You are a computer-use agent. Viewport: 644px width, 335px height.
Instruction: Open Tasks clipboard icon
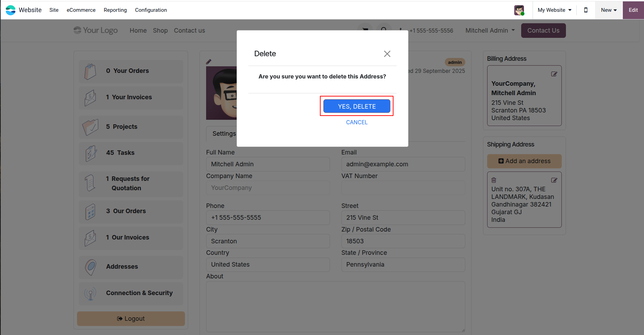tap(90, 153)
